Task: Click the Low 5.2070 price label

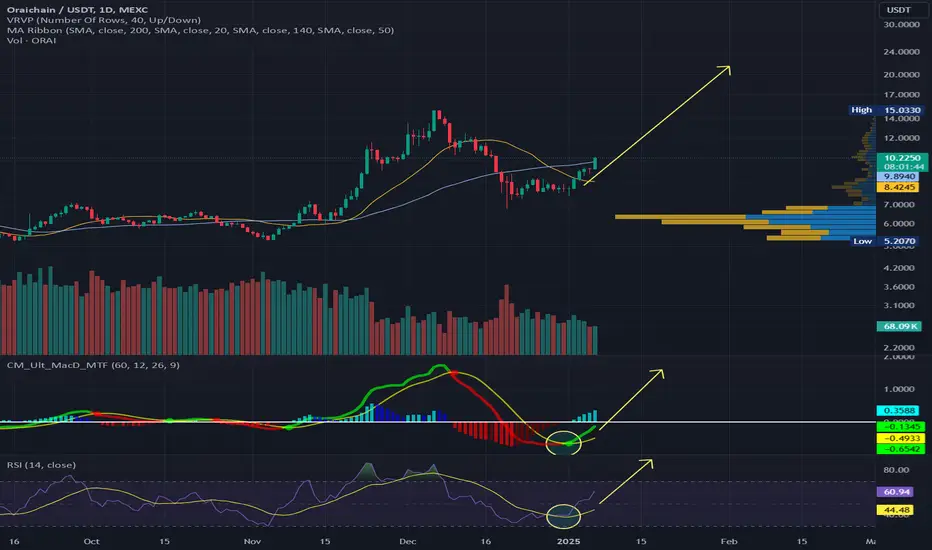Action: [x=886, y=241]
